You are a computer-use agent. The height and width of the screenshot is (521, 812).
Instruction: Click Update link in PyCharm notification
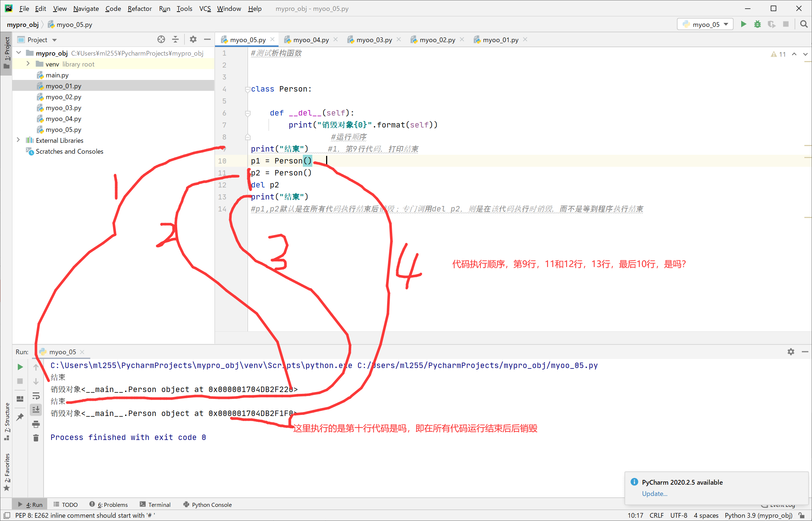coord(654,493)
